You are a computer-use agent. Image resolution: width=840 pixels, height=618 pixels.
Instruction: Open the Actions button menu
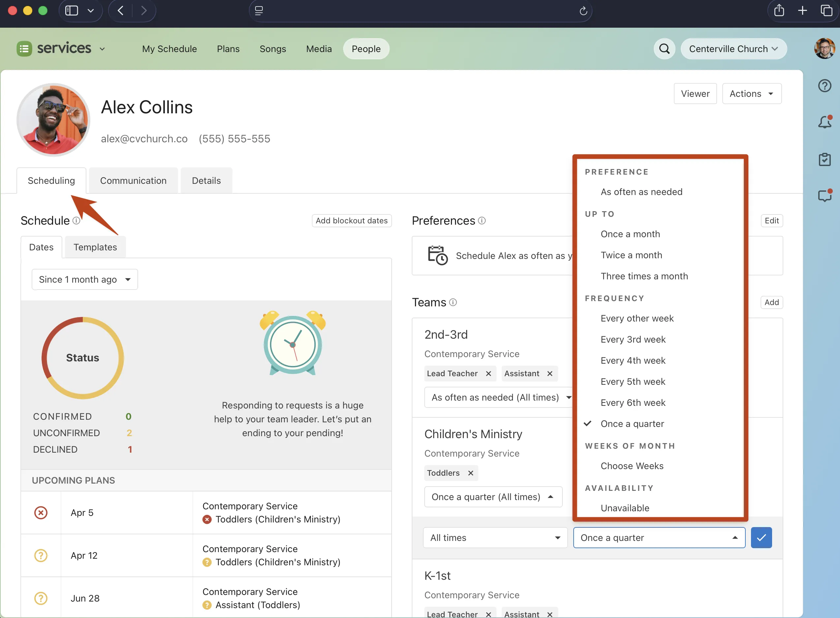[x=751, y=94]
